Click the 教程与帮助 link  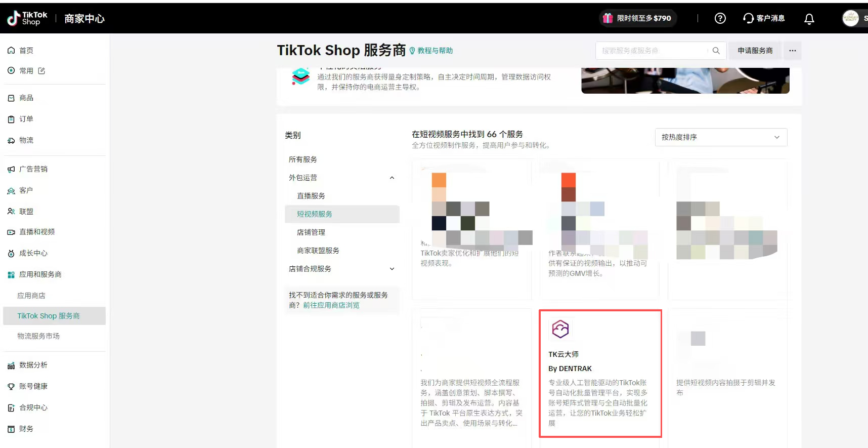click(435, 51)
